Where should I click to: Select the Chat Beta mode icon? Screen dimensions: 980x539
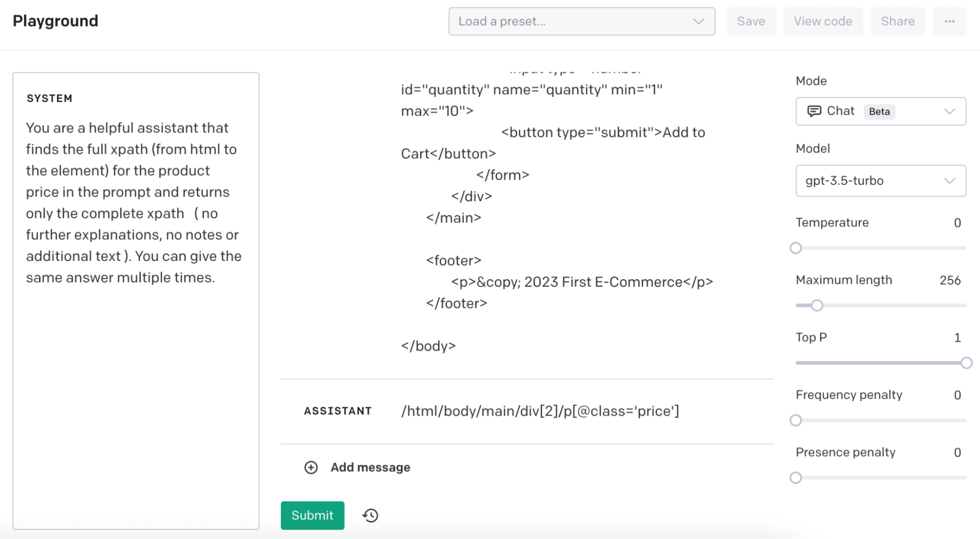coord(813,111)
